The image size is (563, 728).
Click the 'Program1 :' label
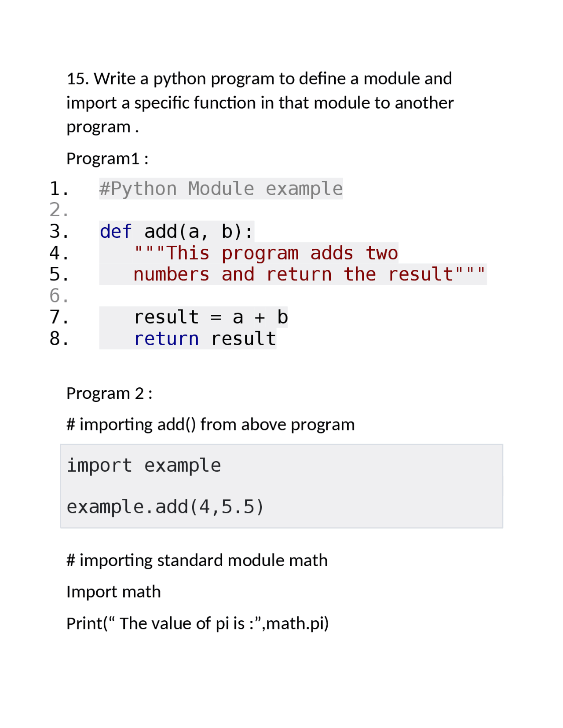107,158
